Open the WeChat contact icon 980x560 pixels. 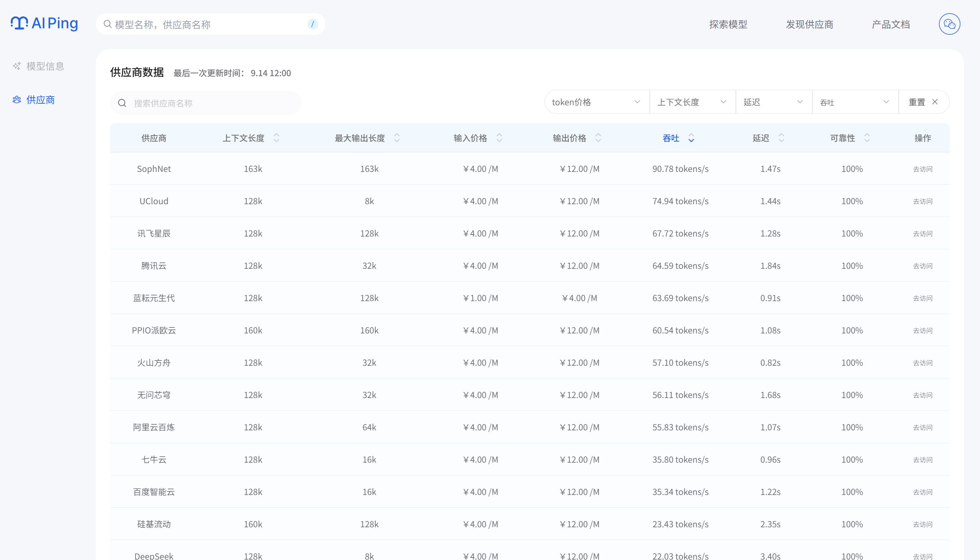tap(949, 24)
